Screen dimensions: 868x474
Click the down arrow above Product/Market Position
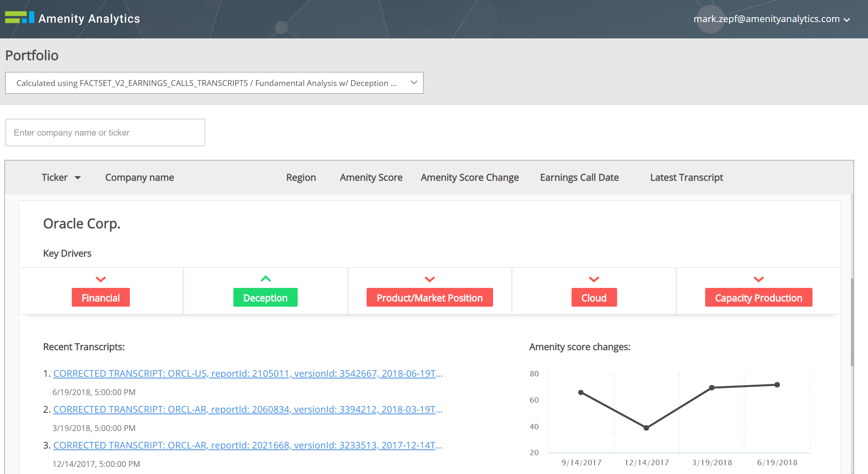(430, 279)
